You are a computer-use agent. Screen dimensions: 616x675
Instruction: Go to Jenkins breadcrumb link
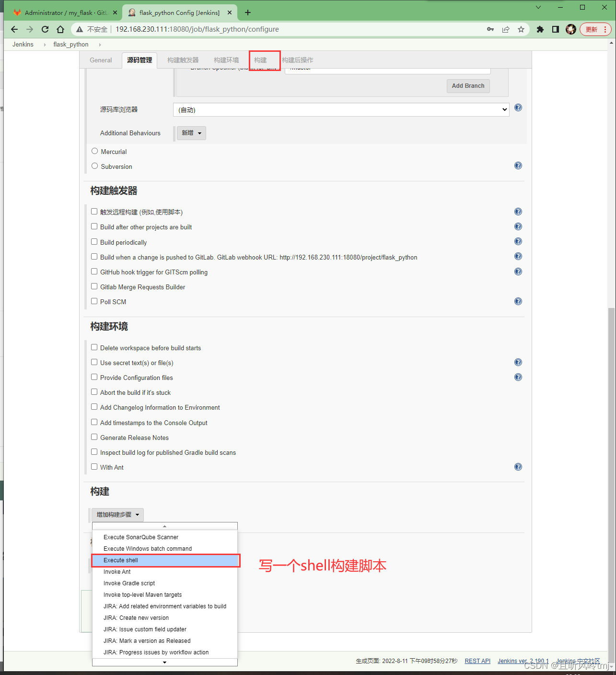pos(23,45)
